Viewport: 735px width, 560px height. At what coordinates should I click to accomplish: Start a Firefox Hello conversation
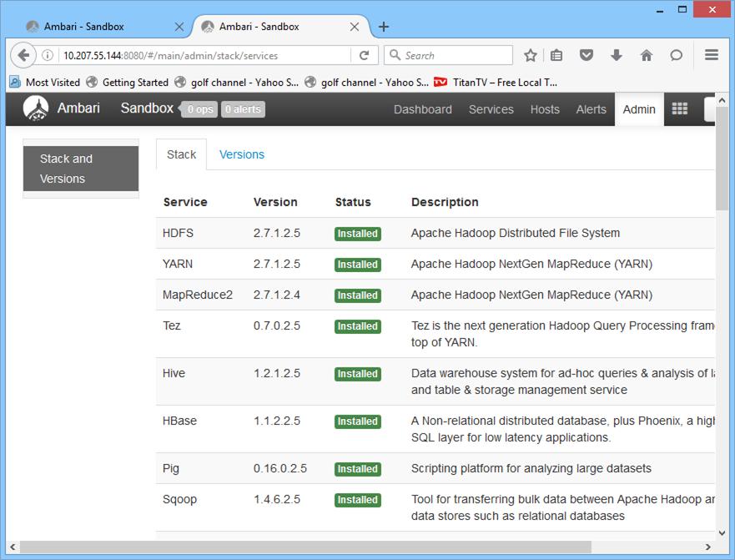pos(676,55)
